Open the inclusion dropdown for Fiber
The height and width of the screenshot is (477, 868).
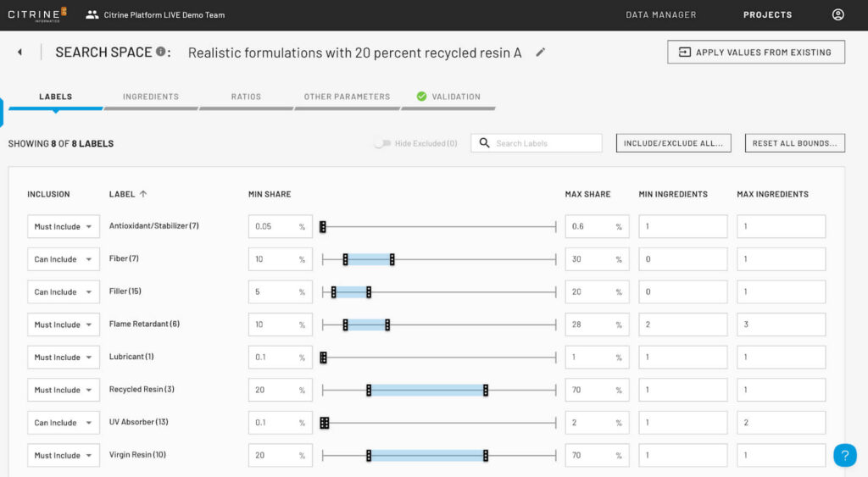[x=64, y=259]
